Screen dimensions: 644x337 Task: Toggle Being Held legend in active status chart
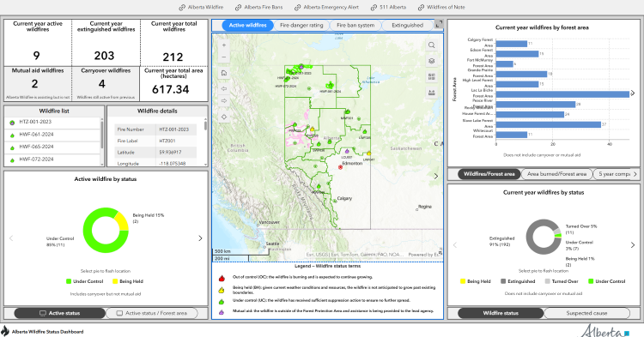click(128, 281)
